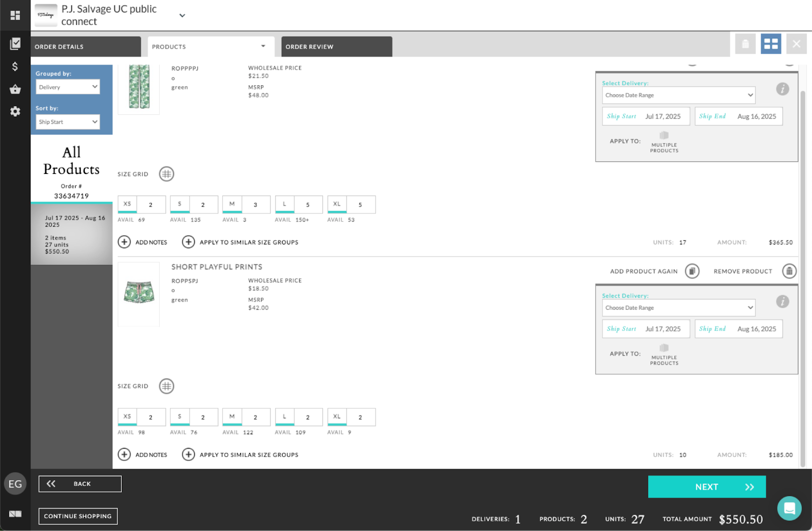Open the size grid icon for ROPPPPJ
The image size is (812, 531).
(166, 174)
